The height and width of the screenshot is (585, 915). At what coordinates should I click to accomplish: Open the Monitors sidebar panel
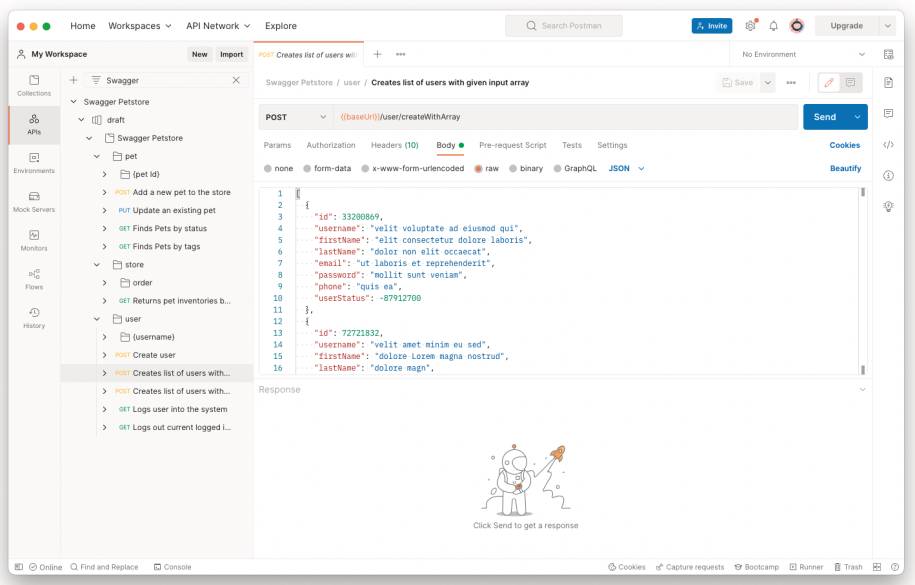[x=34, y=240]
